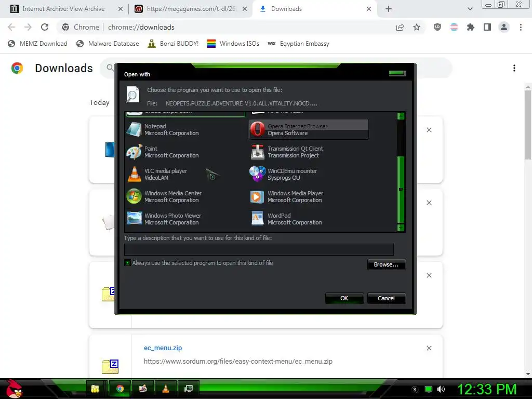
Task: Switch to Chrome on the taskbar
Action: (x=120, y=389)
